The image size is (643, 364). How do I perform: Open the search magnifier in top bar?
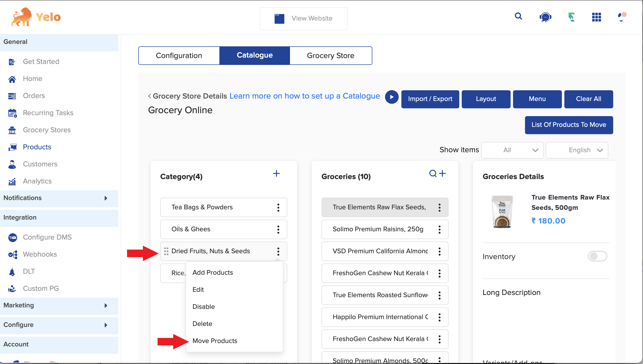pos(518,17)
